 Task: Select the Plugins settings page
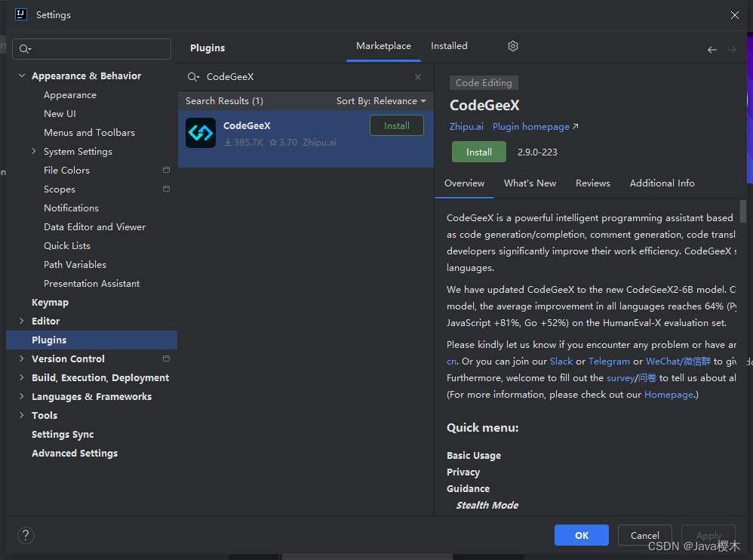click(92, 340)
